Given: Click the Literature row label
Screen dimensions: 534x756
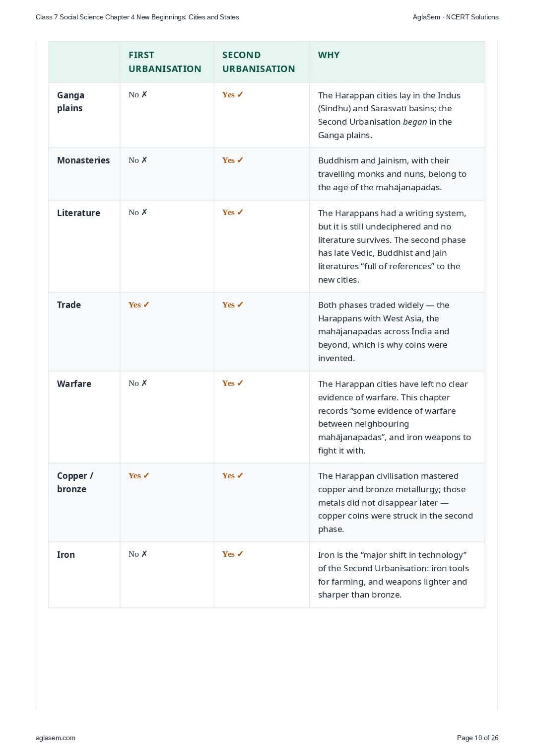Looking at the screenshot, I should (x=78, y=213).
